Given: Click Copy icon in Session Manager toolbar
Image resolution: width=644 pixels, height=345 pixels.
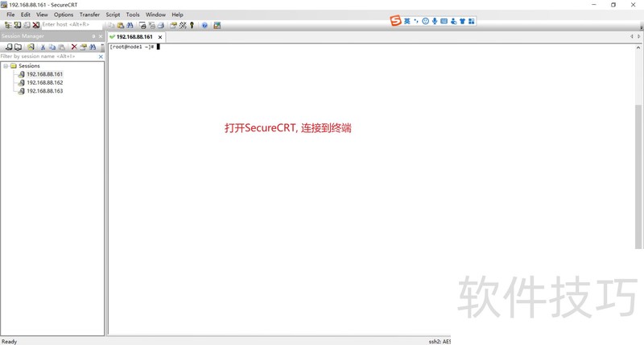Looking at the screenshot, I should coord(52,48).
